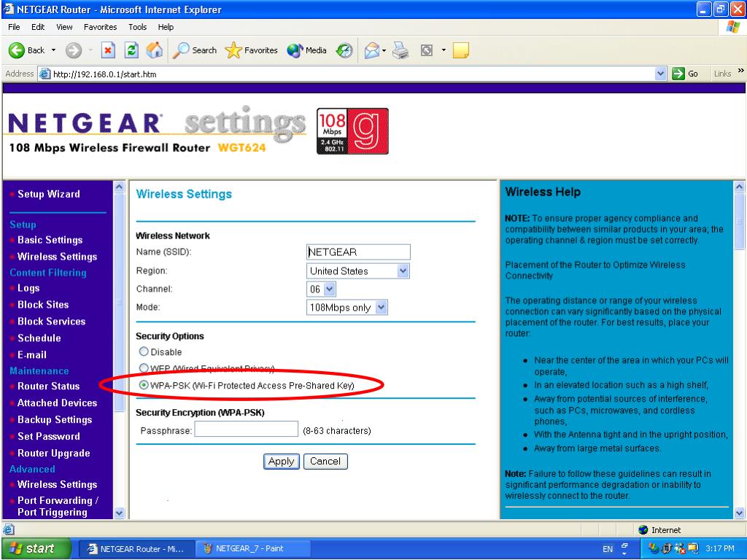The image size is (747, 560).
Task: Click the Passphrase input field
Action: coord(247,429)
